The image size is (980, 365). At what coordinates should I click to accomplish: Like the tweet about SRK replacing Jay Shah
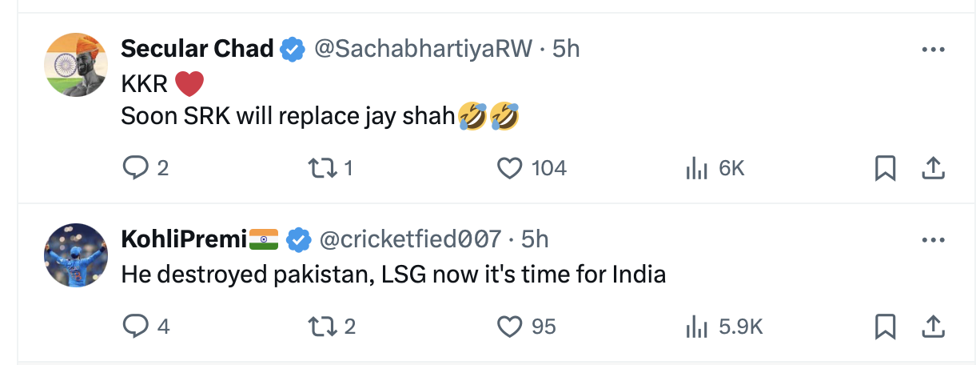pos(509,167)
